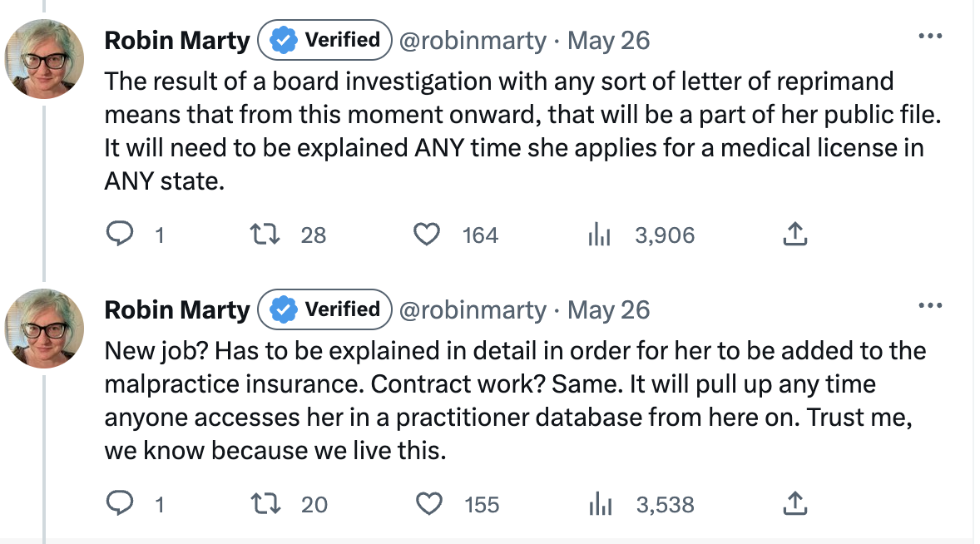
Task: Reply to the malpractice insurance tweet
Action: click(x=121, y=504)
